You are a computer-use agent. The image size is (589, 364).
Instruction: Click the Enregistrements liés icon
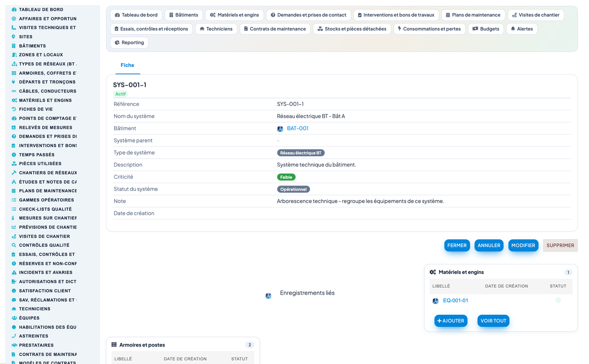point(268,296)
